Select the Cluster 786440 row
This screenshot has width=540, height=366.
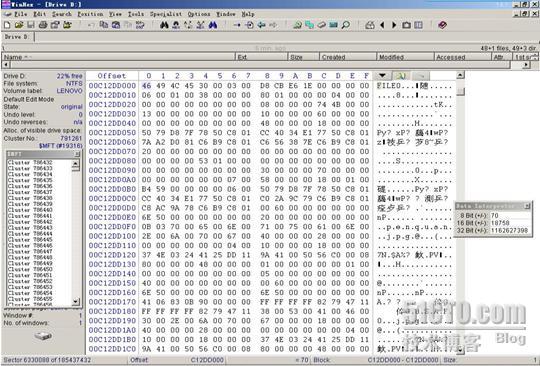pos(30,209)
